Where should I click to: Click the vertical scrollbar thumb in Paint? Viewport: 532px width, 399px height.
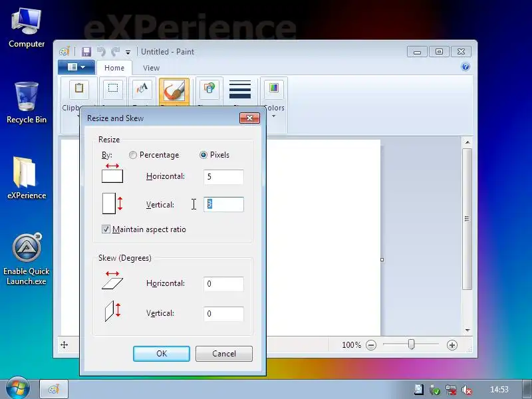(x=467, y=219)
